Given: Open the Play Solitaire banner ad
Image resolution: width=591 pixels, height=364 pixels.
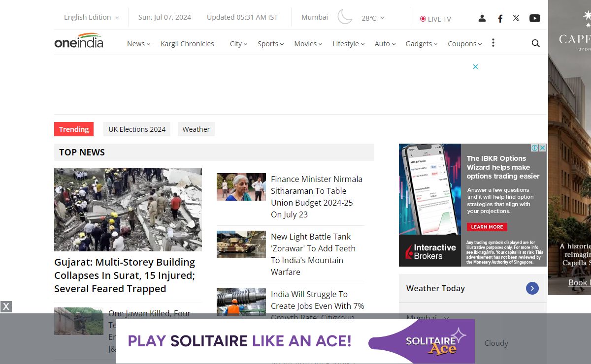Looking at the screenshot, I should [x=295, y=341].
